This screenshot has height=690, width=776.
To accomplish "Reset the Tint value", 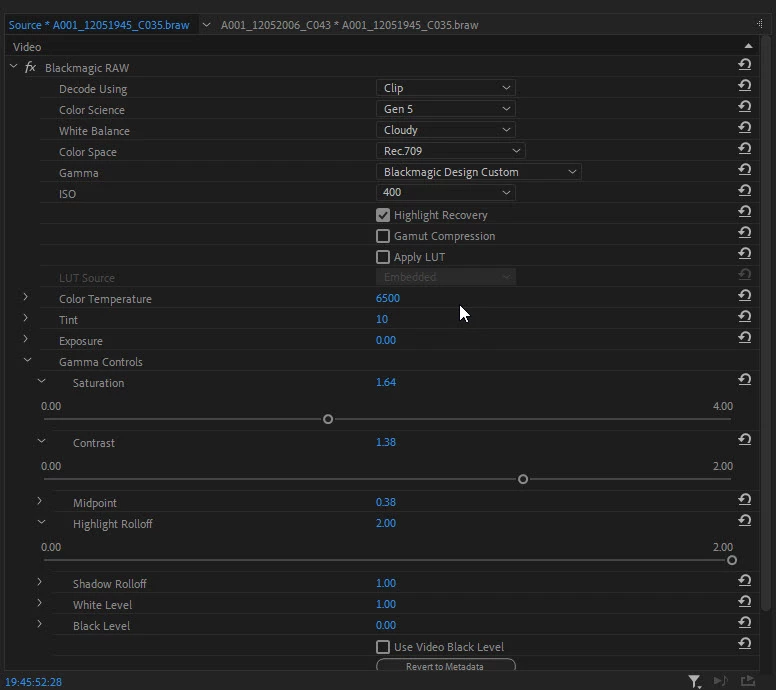I will tap(744, 317).
